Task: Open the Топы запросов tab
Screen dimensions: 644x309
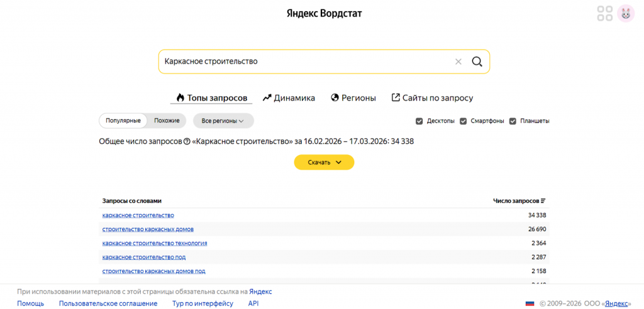Action: [211, 98]
